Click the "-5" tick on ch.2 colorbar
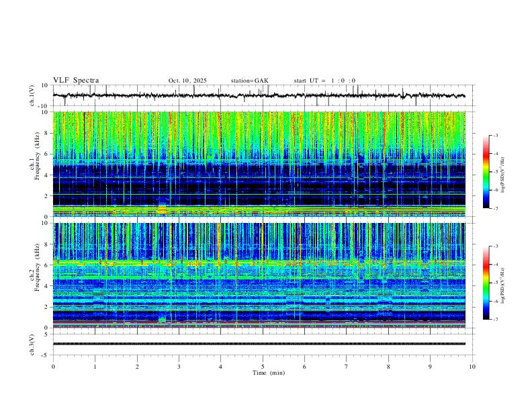The image size is (532, 411). [x=495, y=283]
